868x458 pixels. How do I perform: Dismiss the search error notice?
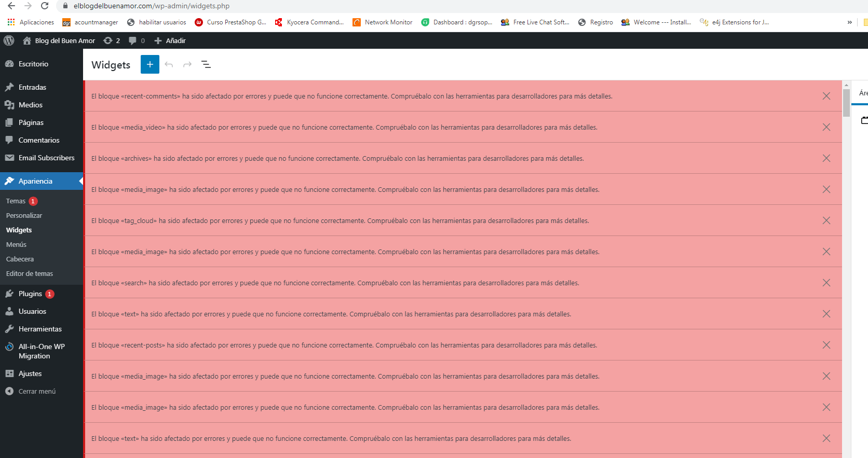tap(826, 283)
